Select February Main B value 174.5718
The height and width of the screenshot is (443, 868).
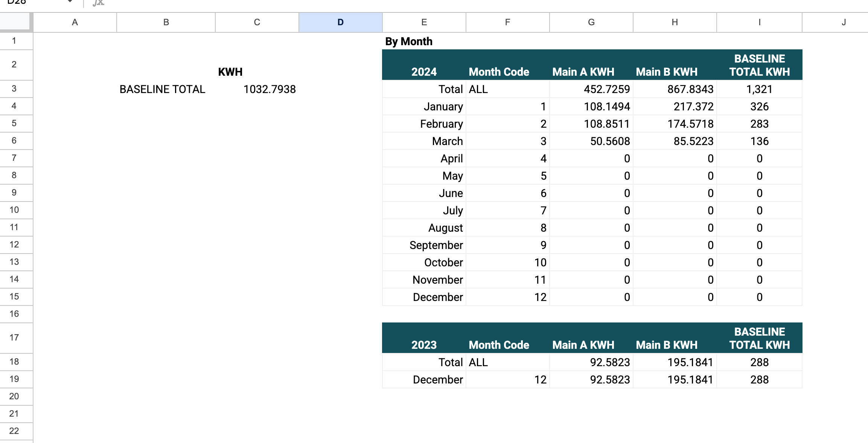[690, 124]
